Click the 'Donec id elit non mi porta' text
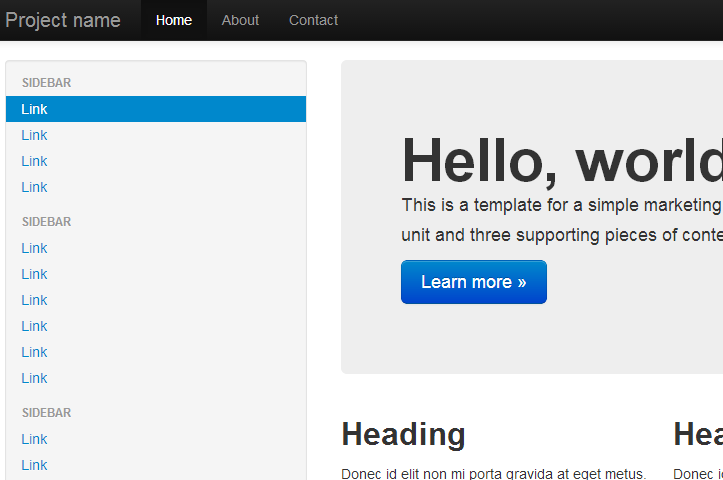 click(x=493, y=474)
